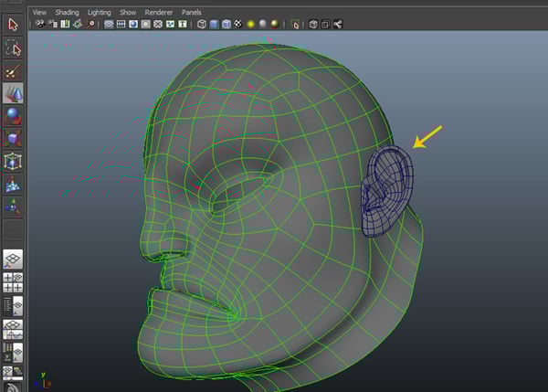Click the Image Plane icon
This screenshot has height=392, width=548.
click(78, 24)
